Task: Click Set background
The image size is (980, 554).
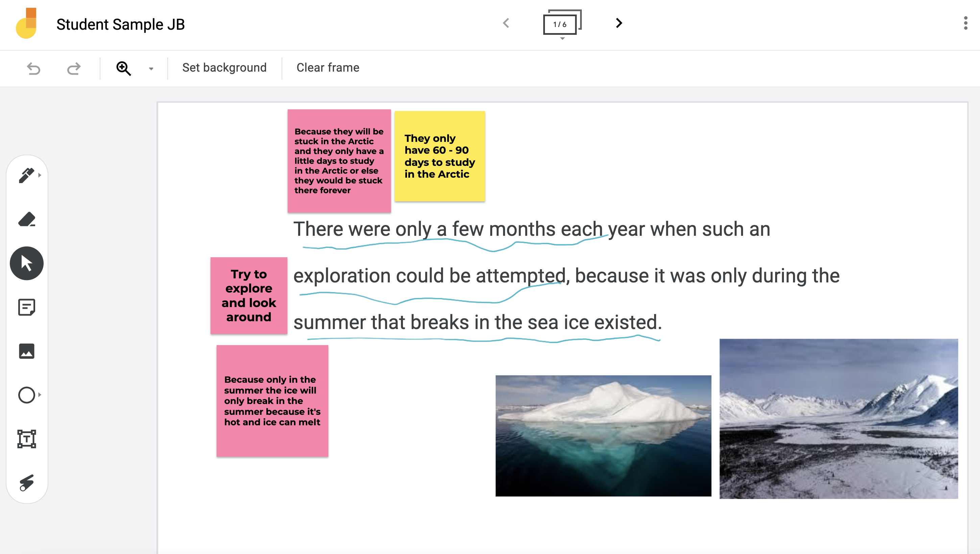Action: pos(224,68)
